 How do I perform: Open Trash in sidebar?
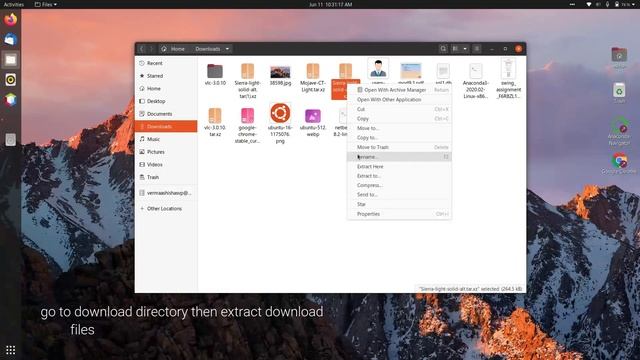pos(166,177)
